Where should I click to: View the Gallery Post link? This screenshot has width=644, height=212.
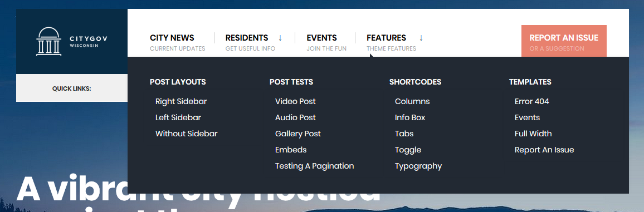pos(298,134)
